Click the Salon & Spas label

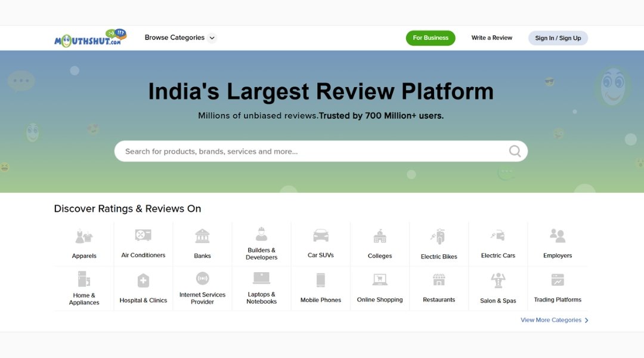[x=498, y=301]
